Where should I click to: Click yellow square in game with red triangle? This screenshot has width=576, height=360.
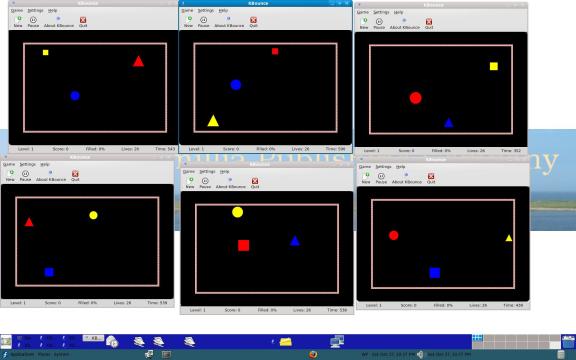(46, 53)
